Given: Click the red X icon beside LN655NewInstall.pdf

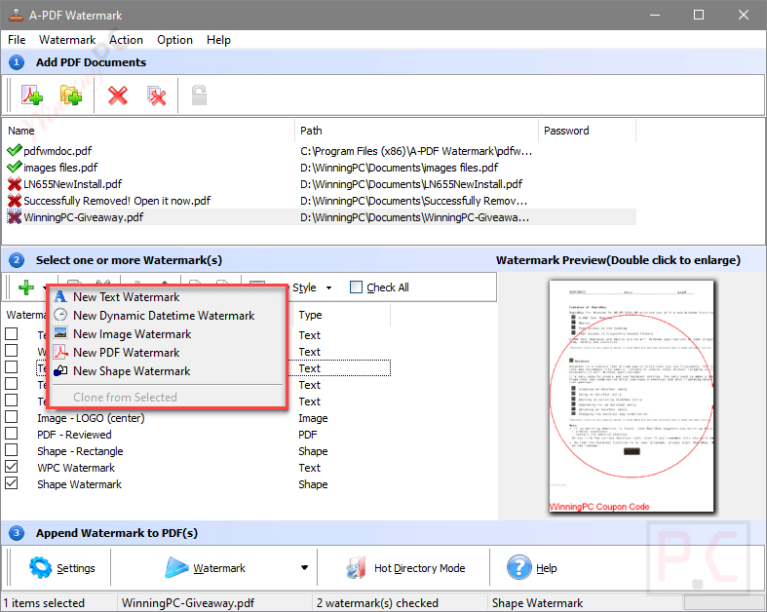Looking at the screenshot, I should (x=15, y=184).
